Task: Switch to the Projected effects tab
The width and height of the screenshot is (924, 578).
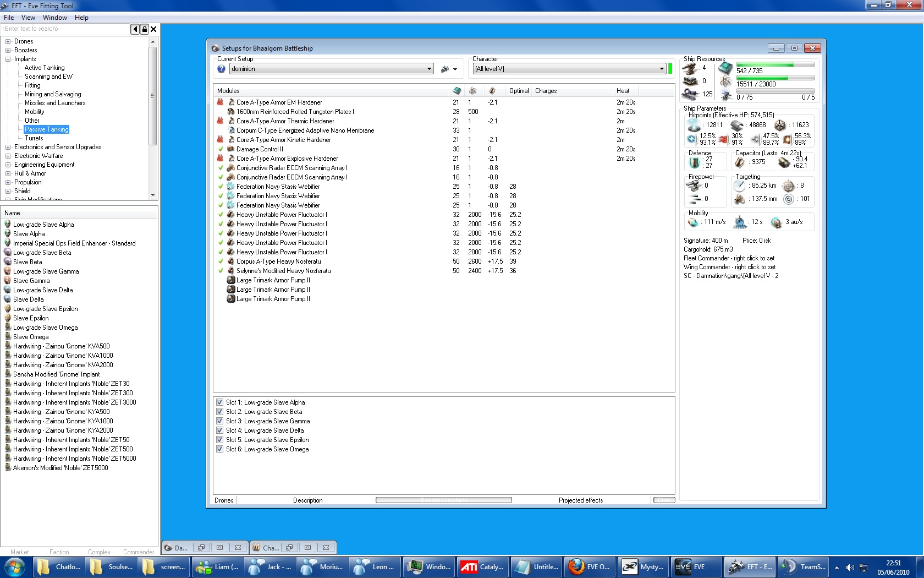Action: (581, 500)
